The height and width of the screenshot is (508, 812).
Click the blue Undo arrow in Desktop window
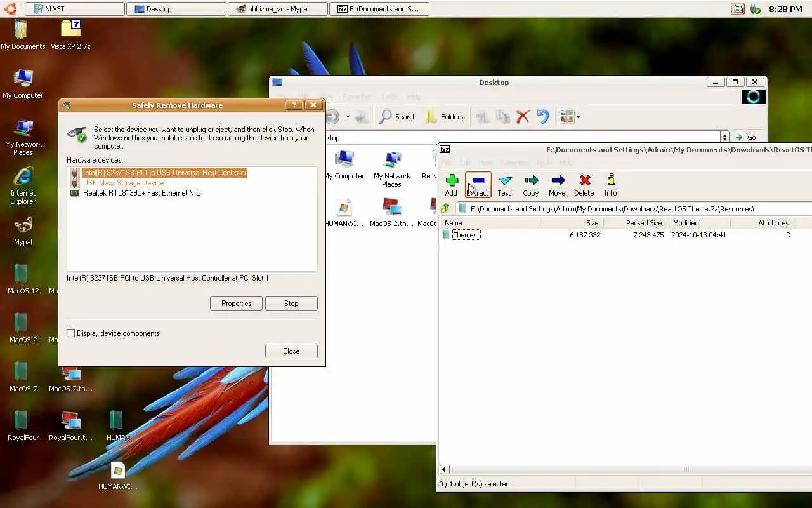pyautogui.click(x=543, y=117)
